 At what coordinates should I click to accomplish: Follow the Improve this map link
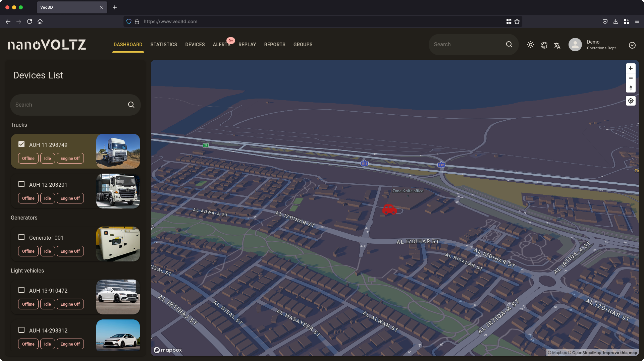click(x=620, y=353)
